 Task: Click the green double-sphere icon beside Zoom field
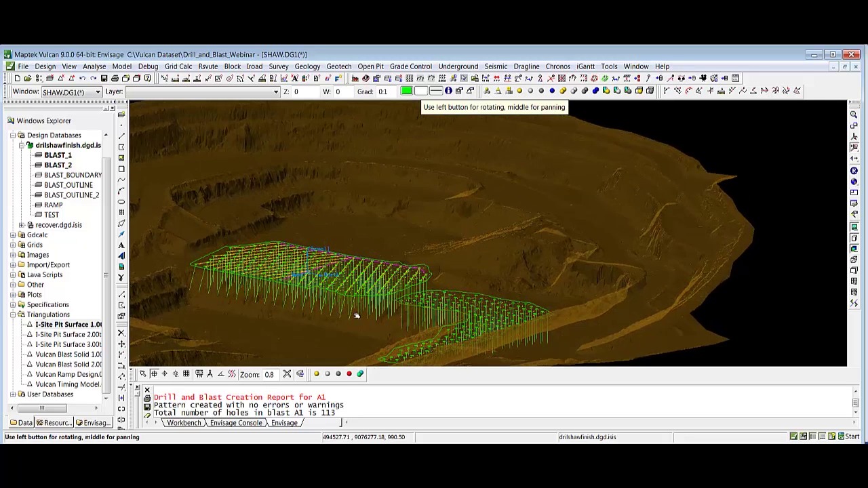[360, 374]
